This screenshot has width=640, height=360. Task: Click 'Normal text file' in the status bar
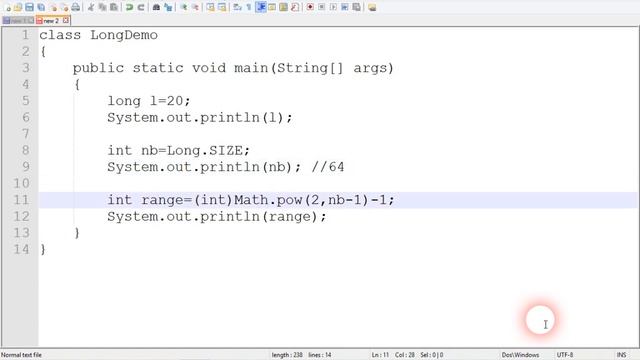coord(21,355)
